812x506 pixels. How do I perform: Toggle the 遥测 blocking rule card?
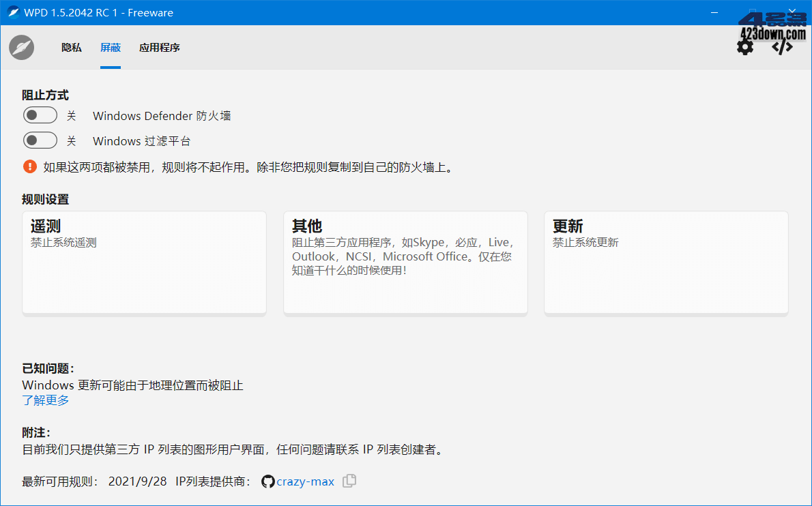point(144,263)
